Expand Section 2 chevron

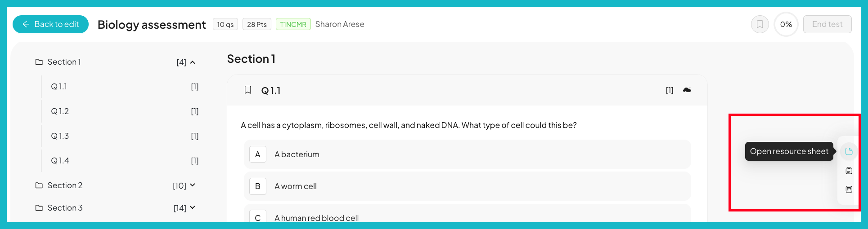pos(193,185)
